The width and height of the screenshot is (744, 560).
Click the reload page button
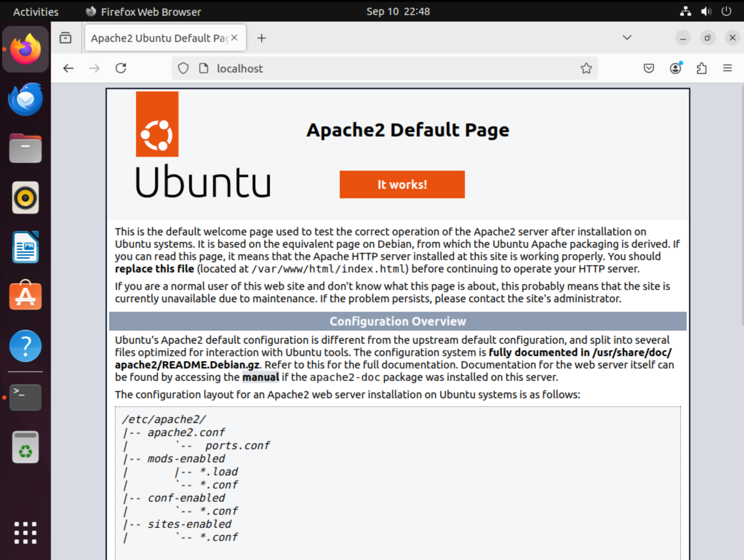[x=121, y=68]
